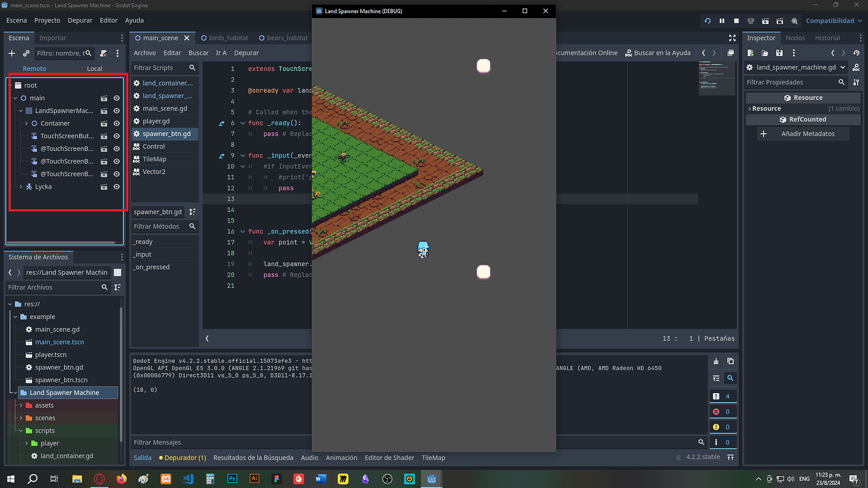The width and height of the screenshot is (868, 488).
Task: Hide the LandSpawnerMachine node
Action: click(115, 111)
